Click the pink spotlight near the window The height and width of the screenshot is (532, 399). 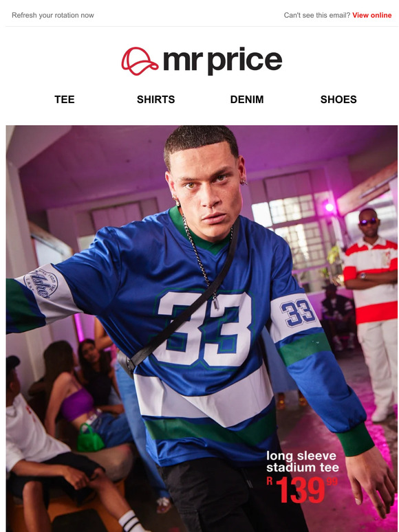[x=329, y=207]
